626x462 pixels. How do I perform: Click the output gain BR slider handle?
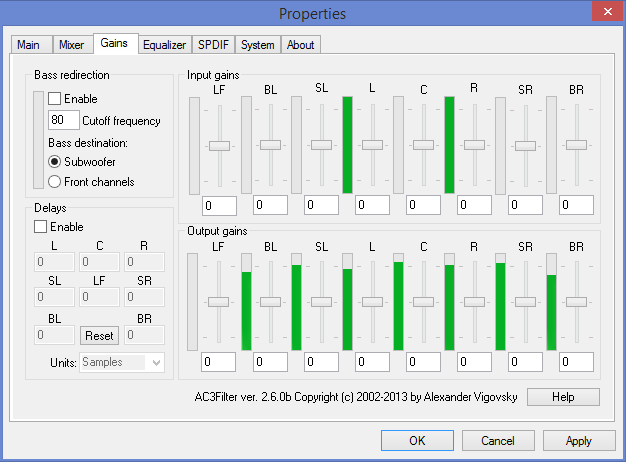click(x=577, y=301)
